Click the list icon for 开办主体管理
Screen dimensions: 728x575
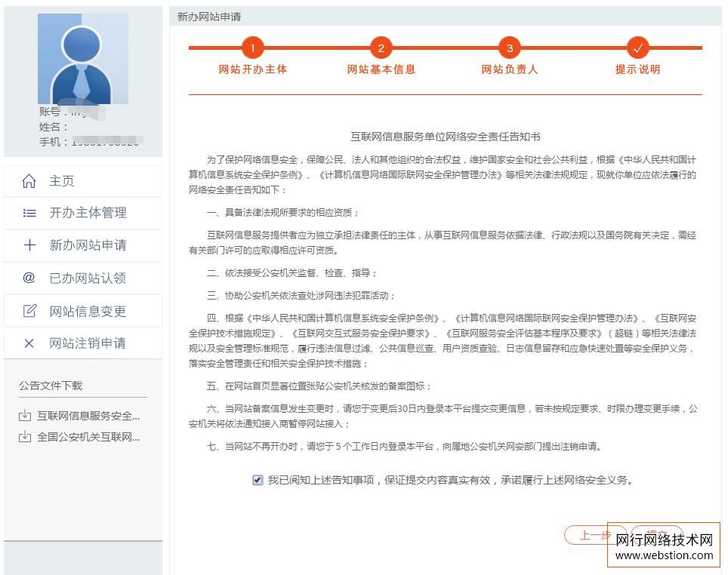tap(29, 213)
